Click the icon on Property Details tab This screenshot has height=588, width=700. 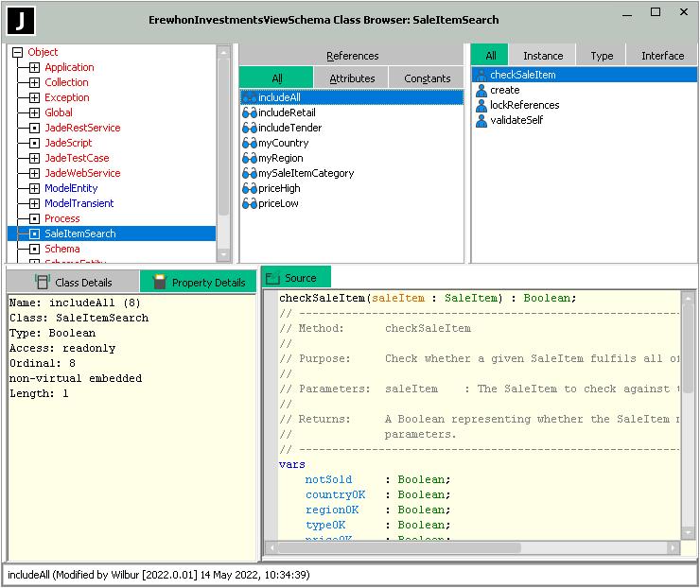[x=160, y=282]
